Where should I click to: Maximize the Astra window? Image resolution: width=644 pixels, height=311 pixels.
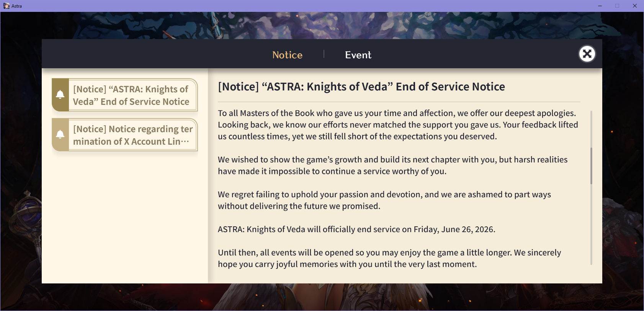(x=617, y=6)
